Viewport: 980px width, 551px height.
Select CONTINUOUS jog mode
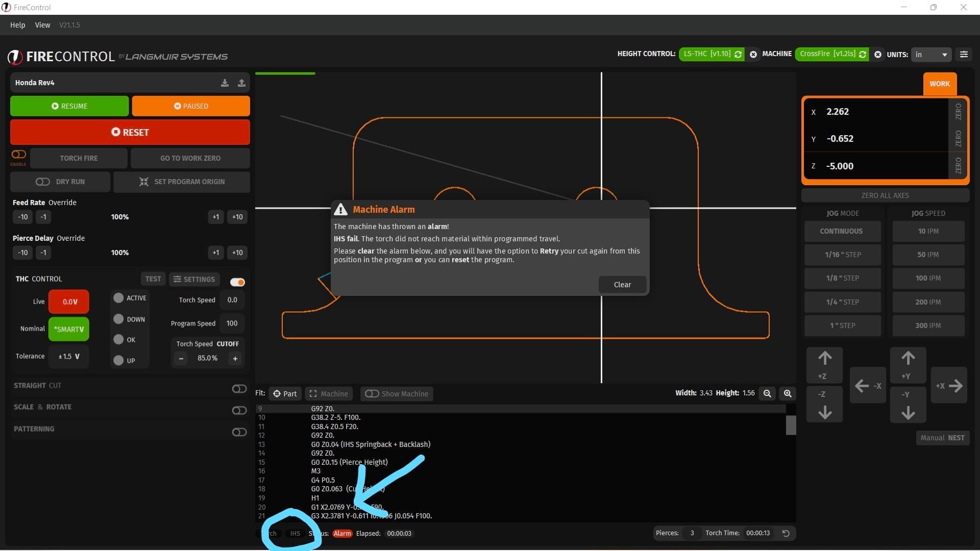click(x=842, y=231)
